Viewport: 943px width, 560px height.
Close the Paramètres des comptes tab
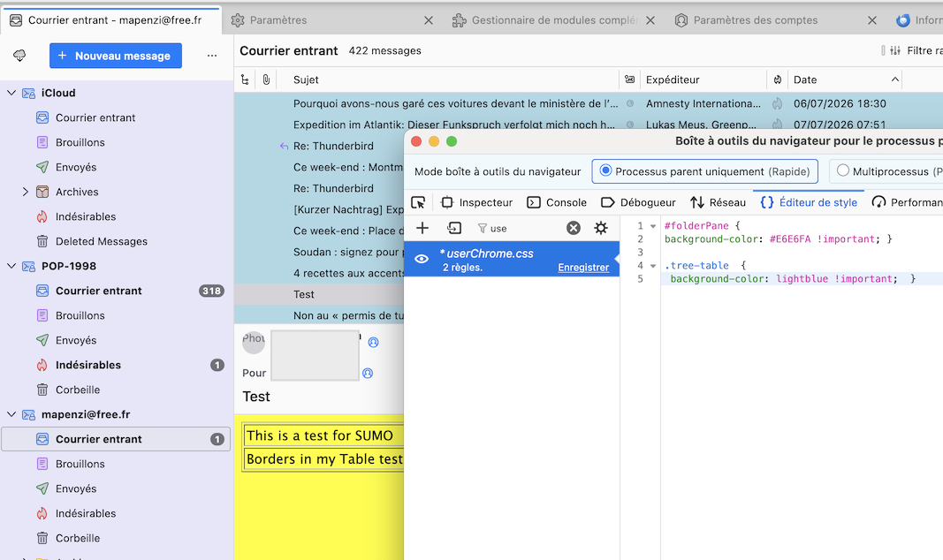point(872,20)
